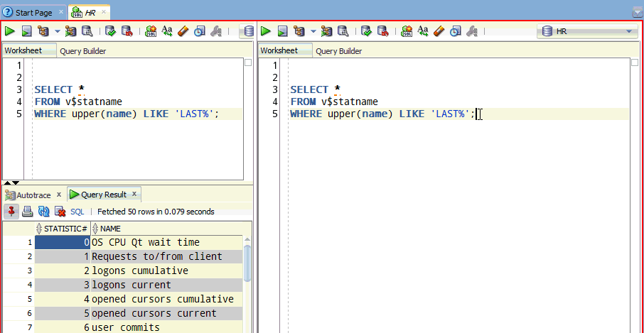The image size is (644, 333).
Task: Commit changes in left worksheet toolbar
Action: point(110,31)
